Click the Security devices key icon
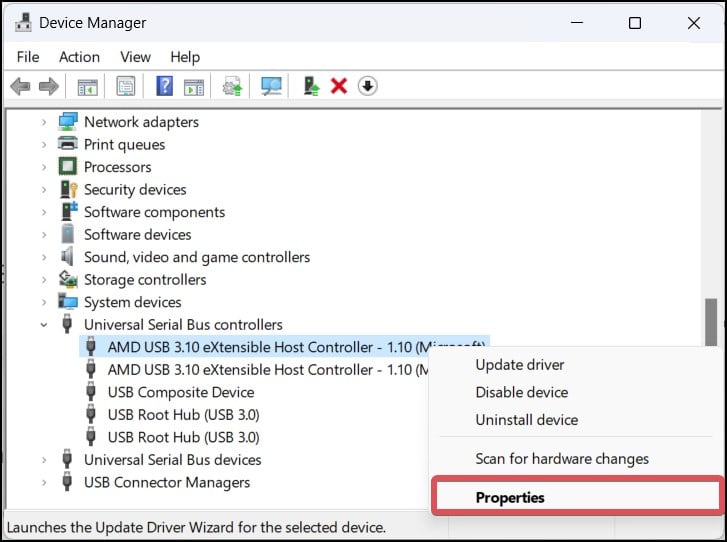Screen dimensions: 727x542 pos(69,189)
